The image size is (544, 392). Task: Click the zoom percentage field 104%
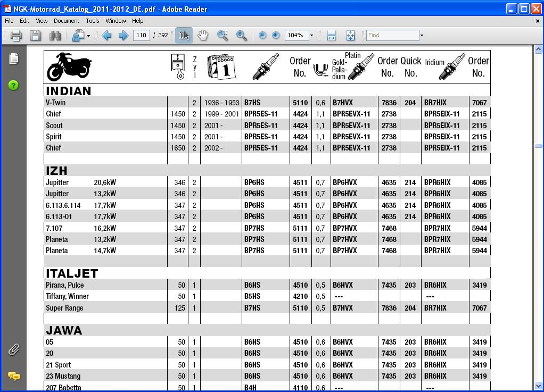(x=296, y=35)
